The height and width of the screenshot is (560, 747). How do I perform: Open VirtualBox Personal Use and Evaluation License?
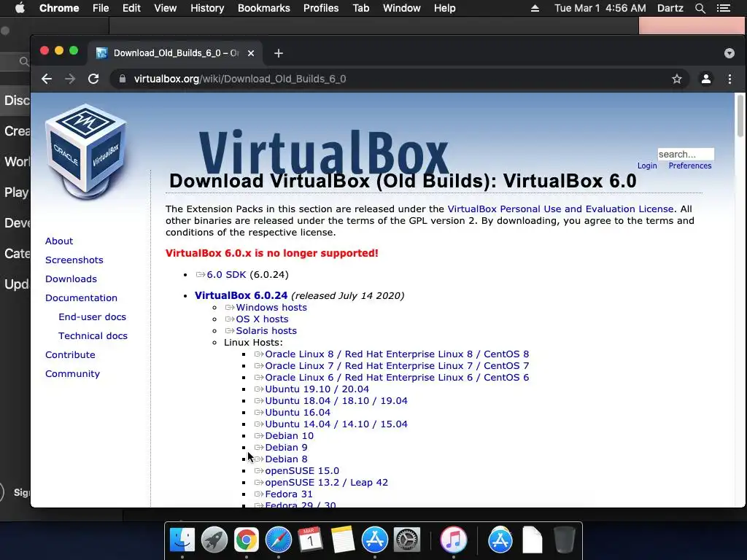tap(560, 209)
